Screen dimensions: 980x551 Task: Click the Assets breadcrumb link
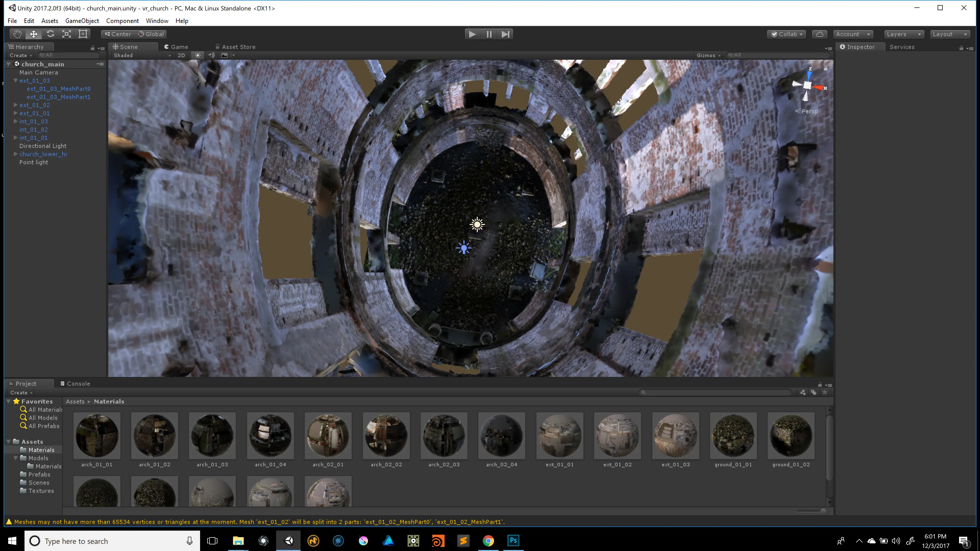(75, 401)
